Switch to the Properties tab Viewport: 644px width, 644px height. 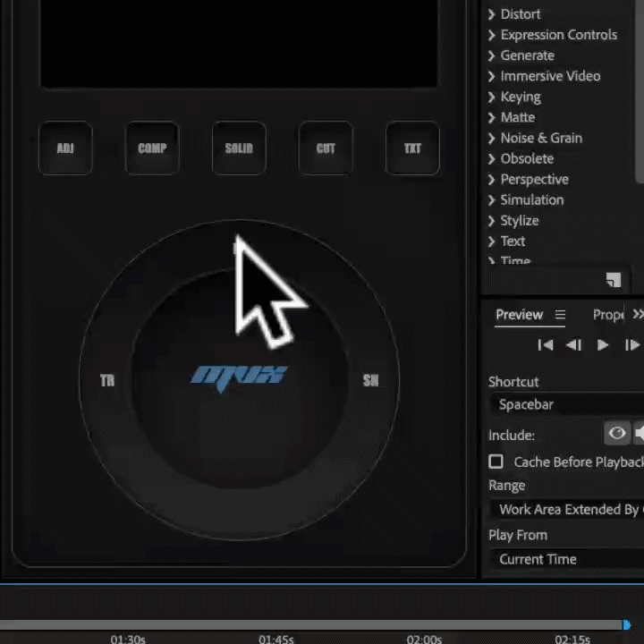(608, 315)
